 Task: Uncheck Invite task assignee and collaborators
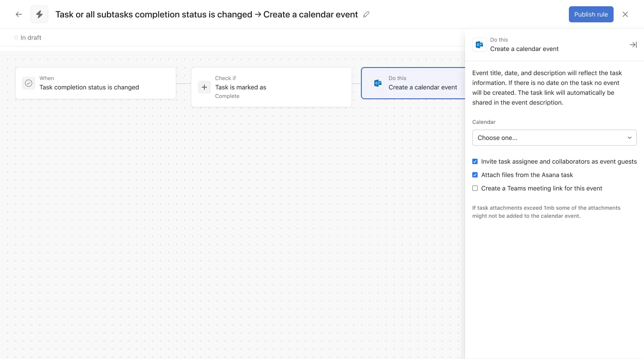pyautogui.click(x=475, y=161)
